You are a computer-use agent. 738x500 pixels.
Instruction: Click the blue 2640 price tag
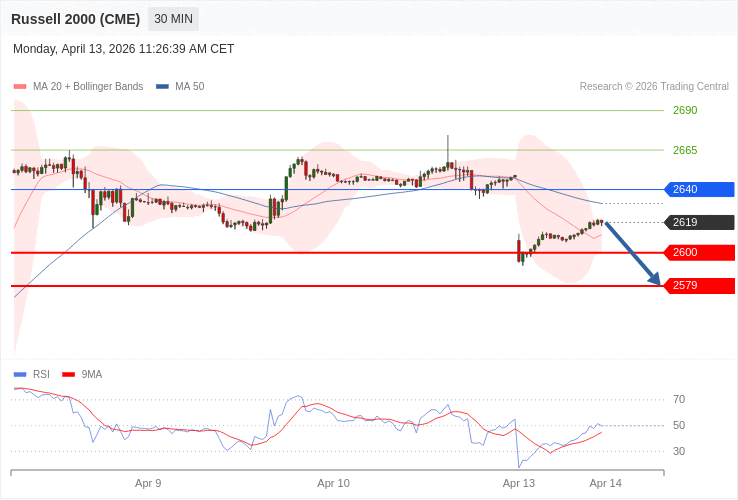coord(699,189)
